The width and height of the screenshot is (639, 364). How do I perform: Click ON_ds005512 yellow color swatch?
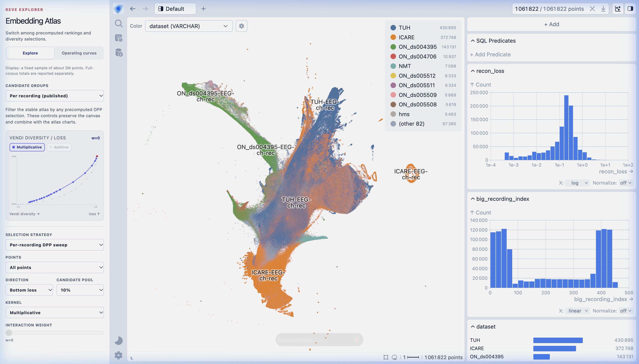pyautogui.click(x=393, y=76)
